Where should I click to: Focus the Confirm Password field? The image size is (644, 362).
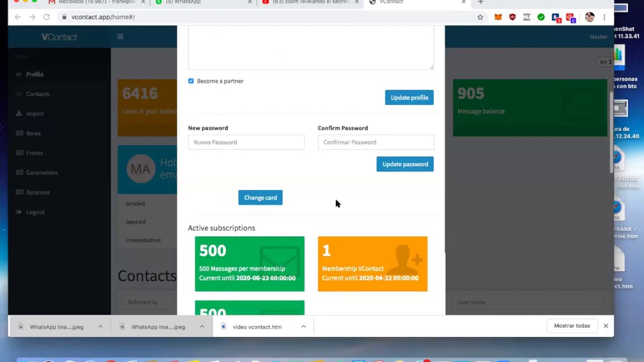point(376,142)
